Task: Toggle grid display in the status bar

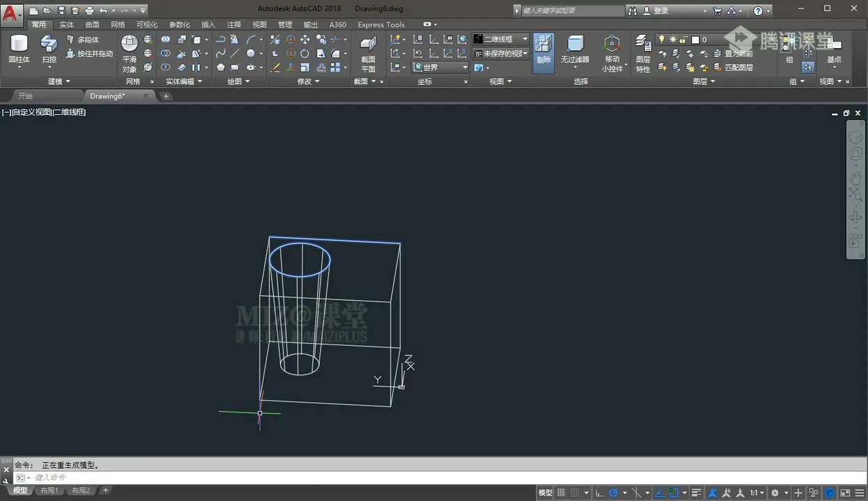Action: (x=561, y=493)
